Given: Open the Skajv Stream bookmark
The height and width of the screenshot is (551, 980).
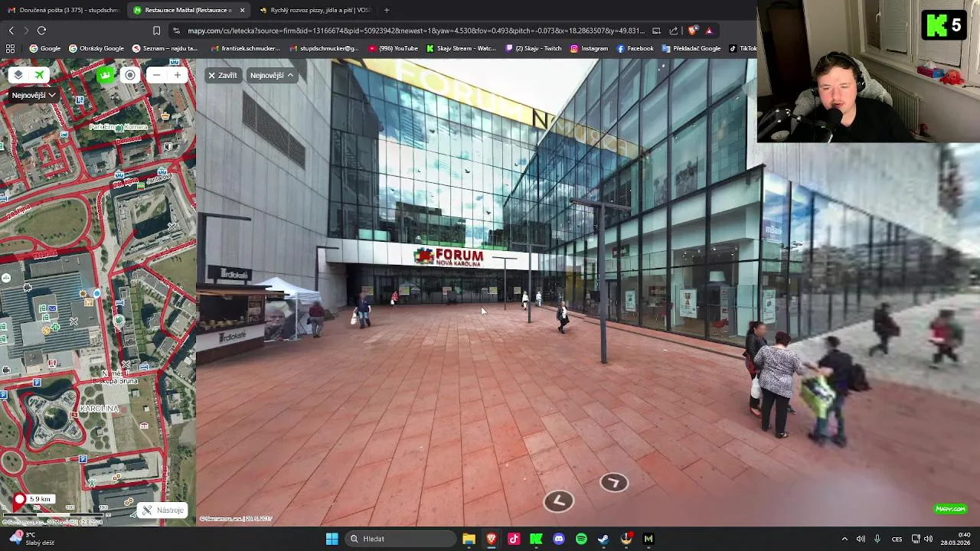Looking at the screenshot, I should 461,48.
